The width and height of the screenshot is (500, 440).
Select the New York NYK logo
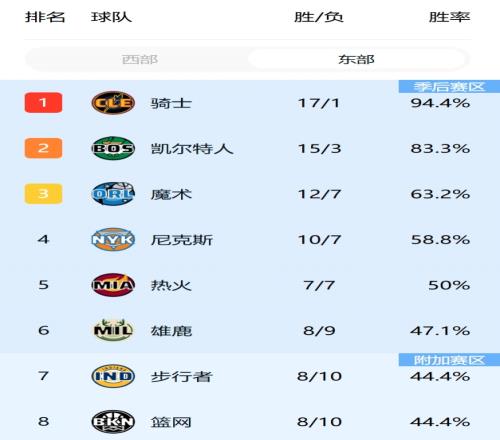click(x=113, y=239)
